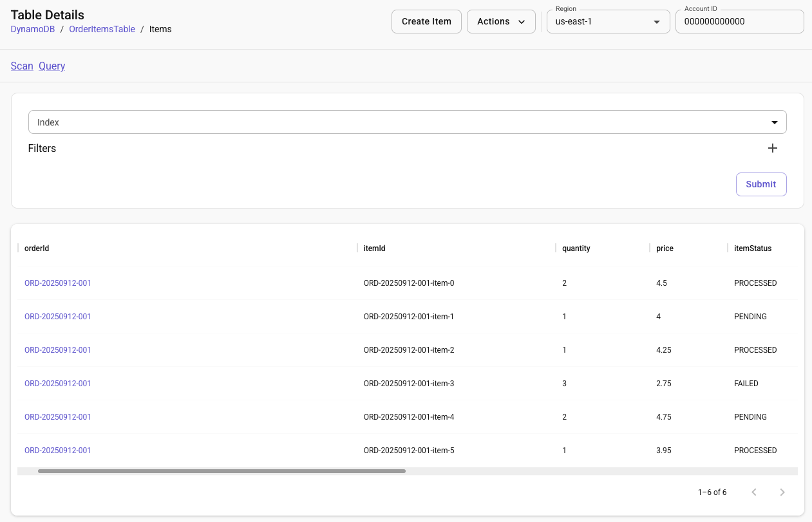The width and height of the screenshot is (812, 522).
Task: Open the Index dropdown caret
Action: (x=774, y=122)
